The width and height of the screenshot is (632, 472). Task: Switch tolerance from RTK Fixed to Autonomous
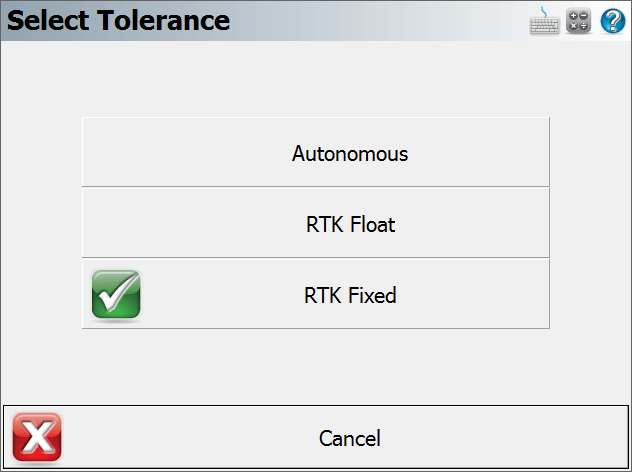(316, 152)
